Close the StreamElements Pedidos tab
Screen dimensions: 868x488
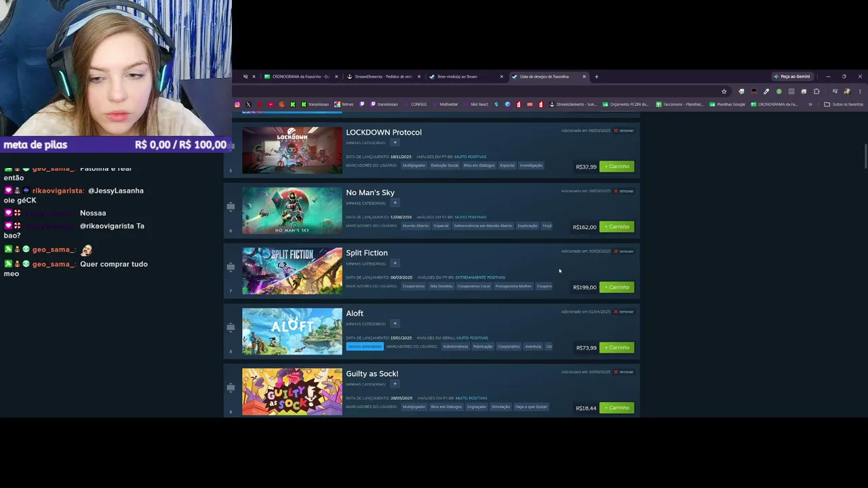(419, 77)
